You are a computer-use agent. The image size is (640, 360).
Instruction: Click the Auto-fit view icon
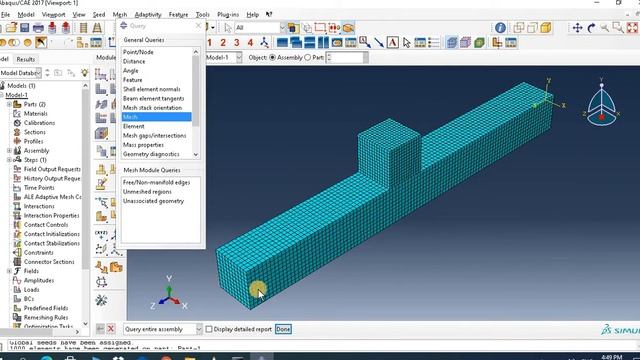[x=632, y=28]
